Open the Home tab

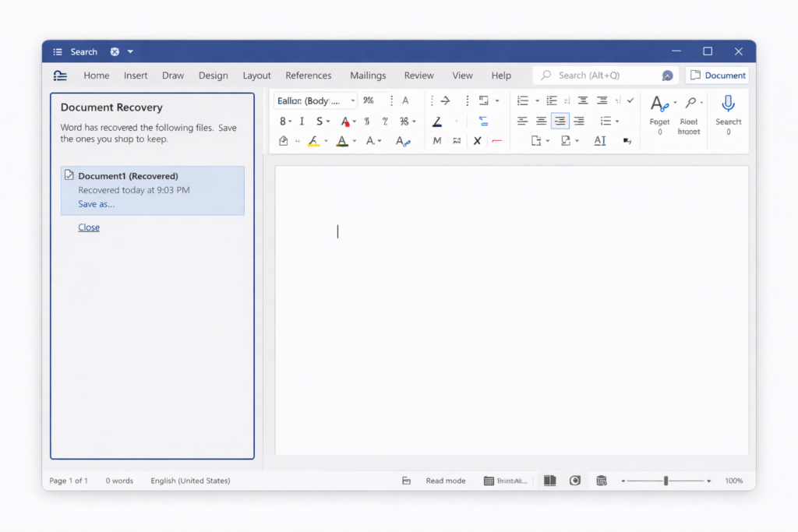[x=97, y=76]
